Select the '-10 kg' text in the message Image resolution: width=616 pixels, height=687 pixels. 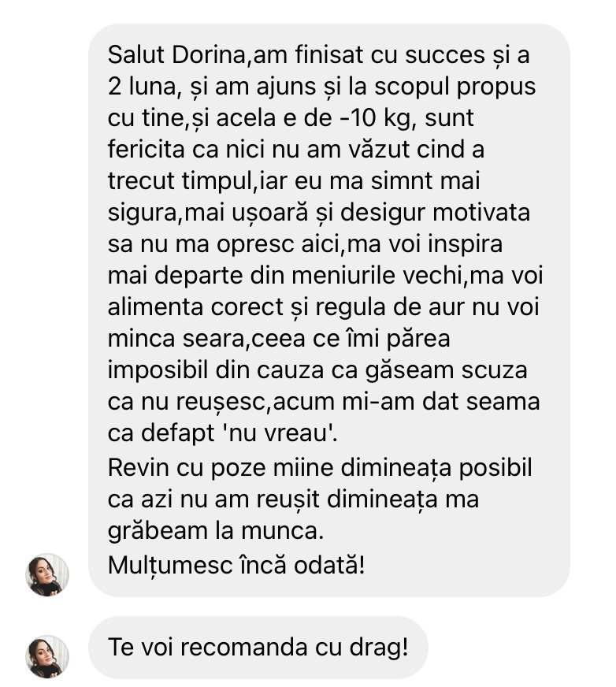point(373,118)
